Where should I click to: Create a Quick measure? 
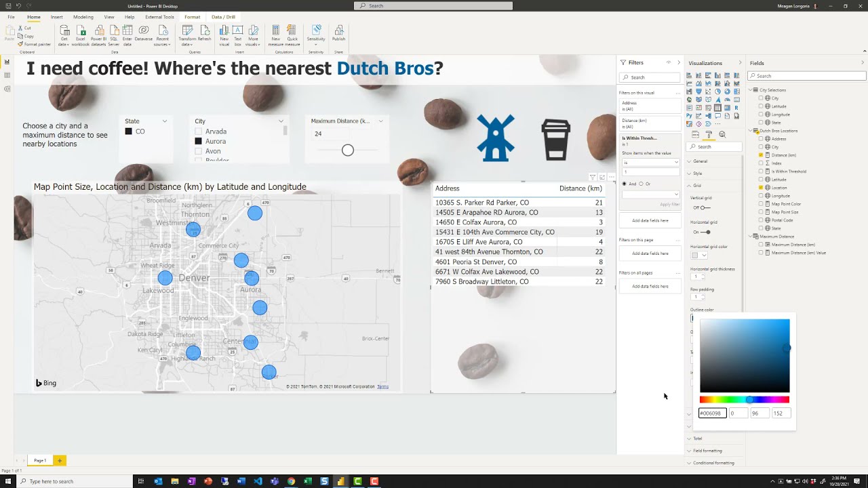click(x=292, y=35)
